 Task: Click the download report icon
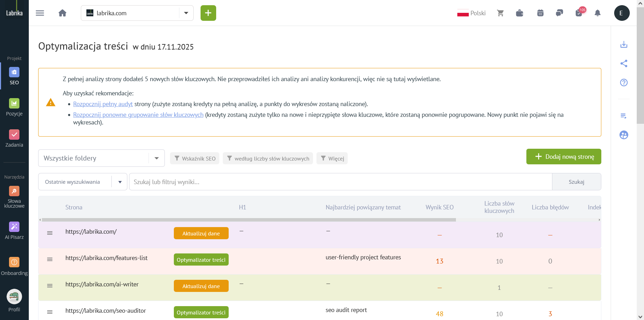[x=624, y=44]
